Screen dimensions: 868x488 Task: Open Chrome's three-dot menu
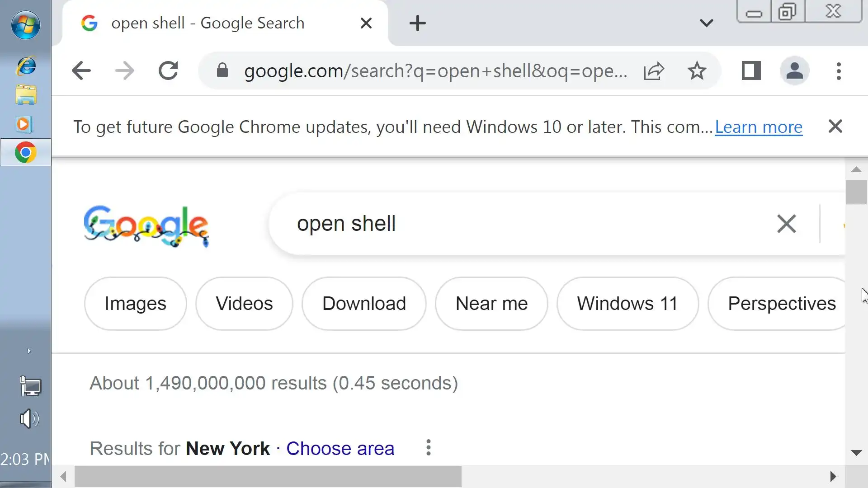[x=839, y=71]
